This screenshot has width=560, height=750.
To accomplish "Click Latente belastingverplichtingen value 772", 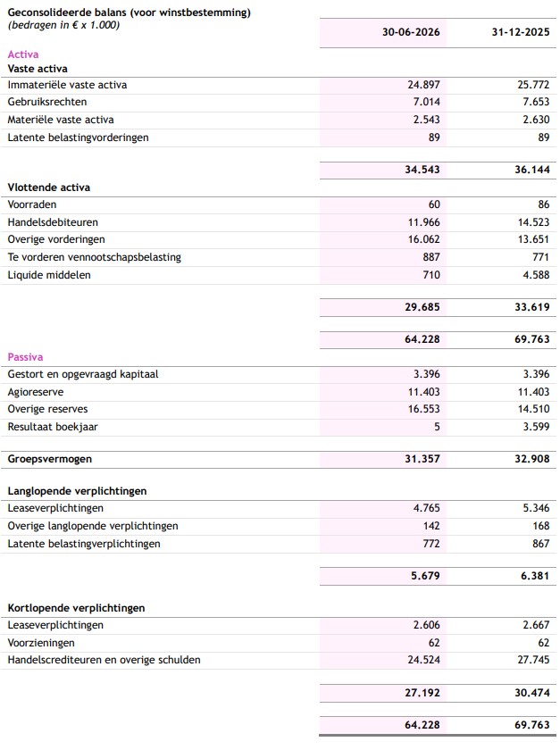I will tap(431, 544).
